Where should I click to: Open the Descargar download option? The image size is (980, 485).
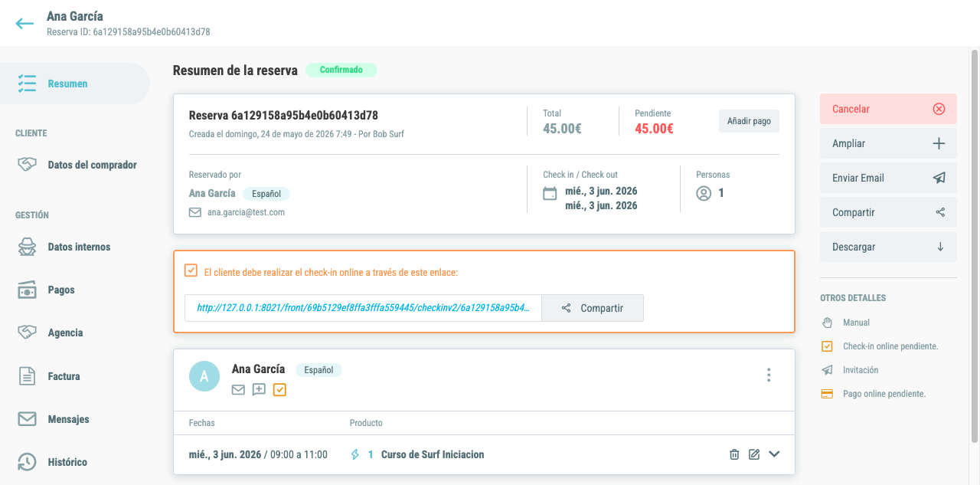pos(888,247)
